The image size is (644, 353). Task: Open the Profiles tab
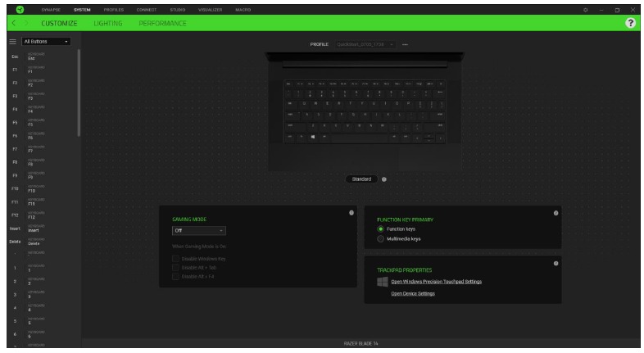[113, 10]
